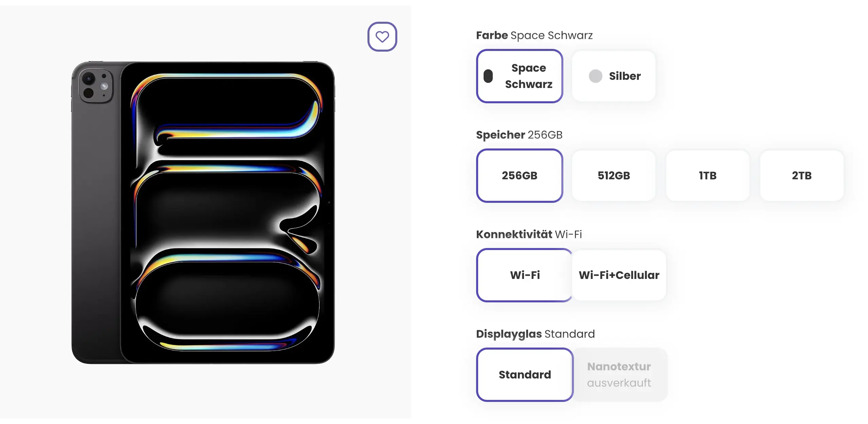Click the black circle inside Space Schwarz option
The height and width of the screenshot is (424, 868).
coord(488,76)
